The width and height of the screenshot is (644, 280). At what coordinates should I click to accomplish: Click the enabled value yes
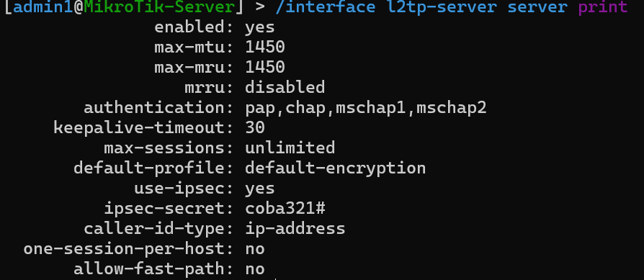(259, 28)
